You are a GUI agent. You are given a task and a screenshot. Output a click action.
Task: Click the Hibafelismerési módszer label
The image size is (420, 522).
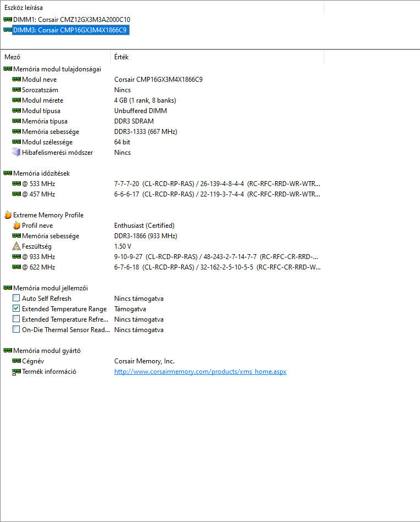point(57,153)
